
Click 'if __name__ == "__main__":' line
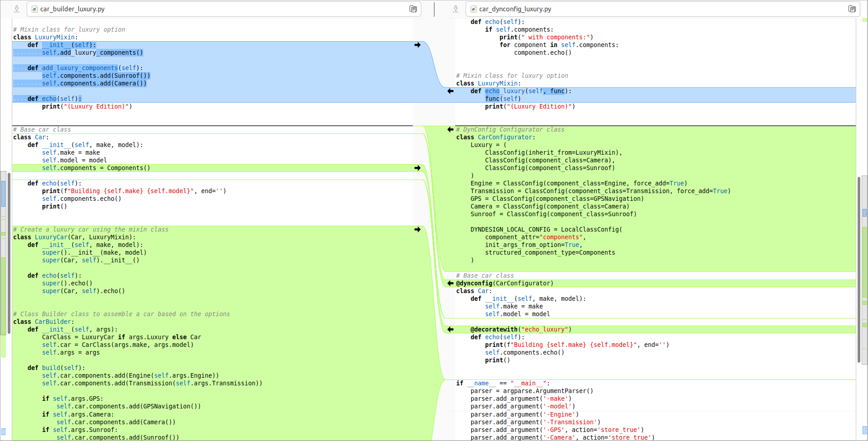[x=503, y=384]
